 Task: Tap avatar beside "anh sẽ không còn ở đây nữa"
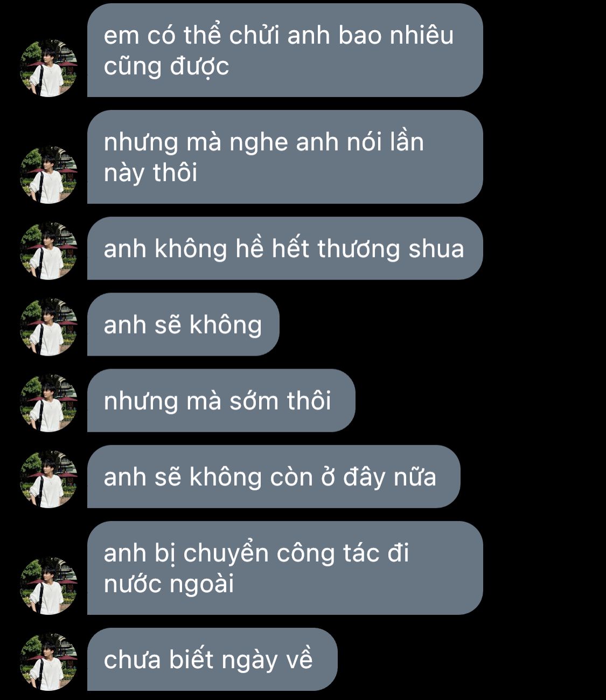tap(49, 479)
